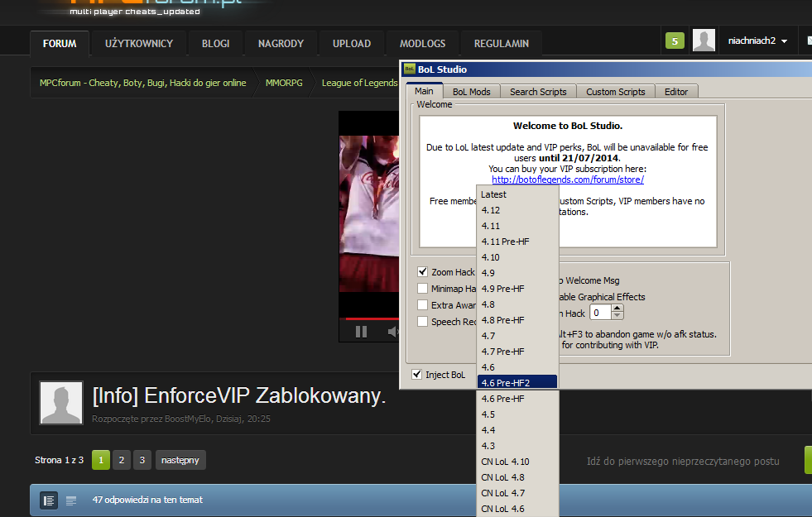The width and height of the screenshot is (812, 517).
Task: Click current page 1 button
Action: tap(101, 460)
